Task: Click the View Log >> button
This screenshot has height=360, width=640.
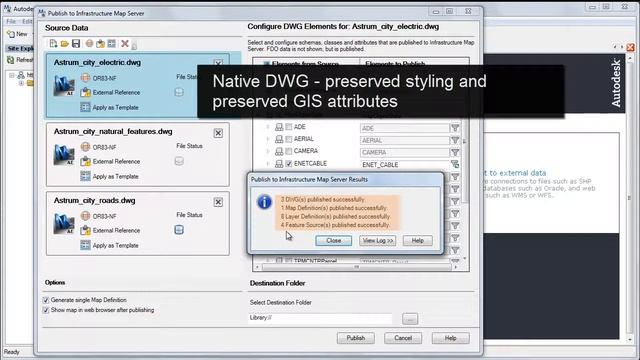Action: tap(378, 240)
